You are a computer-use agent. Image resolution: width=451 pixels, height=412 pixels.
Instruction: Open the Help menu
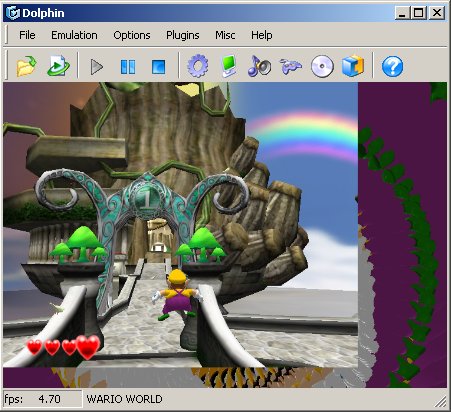click(261, 35)
